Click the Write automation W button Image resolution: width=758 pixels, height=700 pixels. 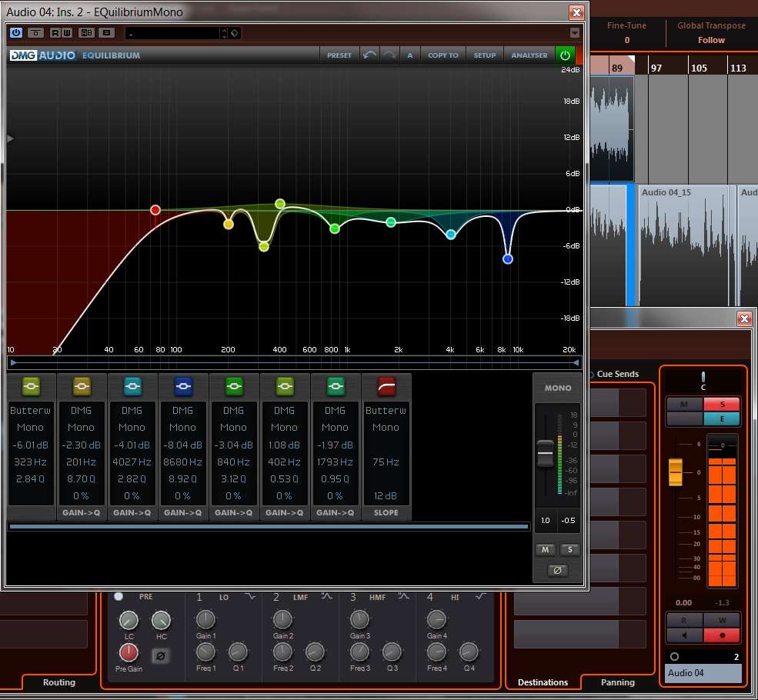point(67,33)
